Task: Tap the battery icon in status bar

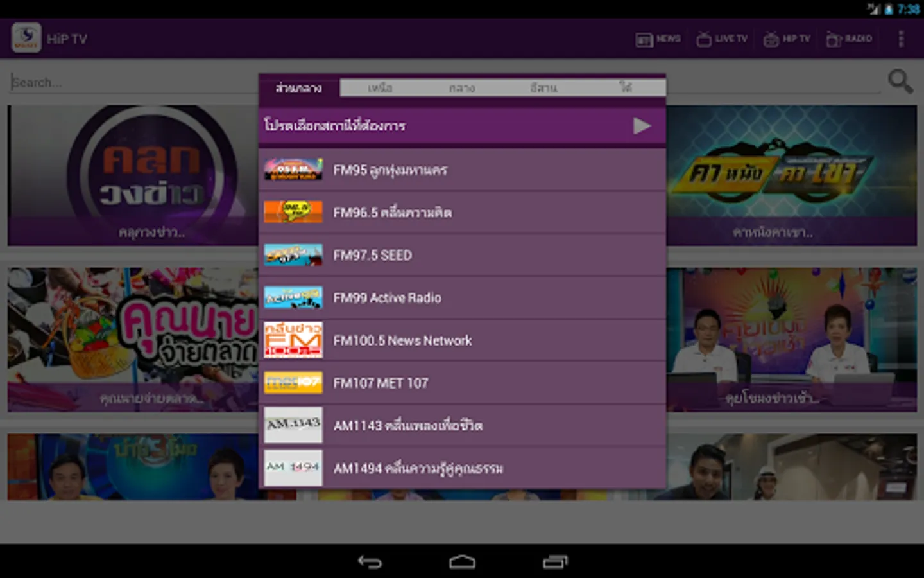Action: coord(889,9)
